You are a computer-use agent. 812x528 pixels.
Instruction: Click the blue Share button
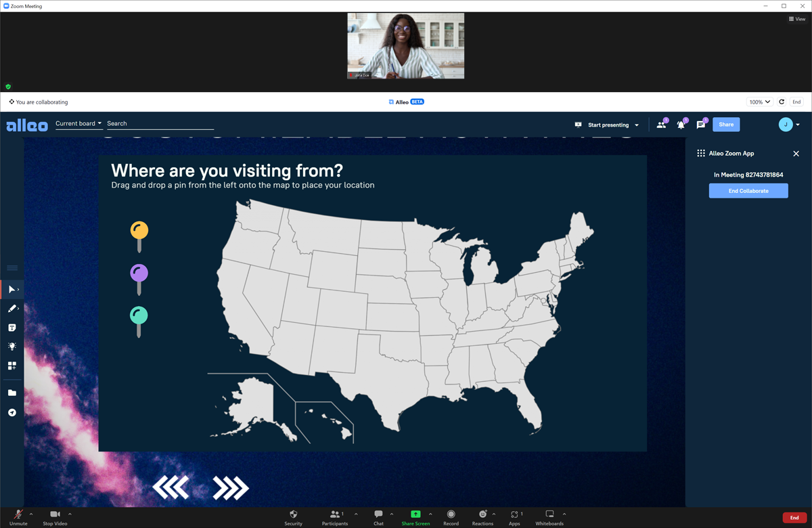(726, 125)
